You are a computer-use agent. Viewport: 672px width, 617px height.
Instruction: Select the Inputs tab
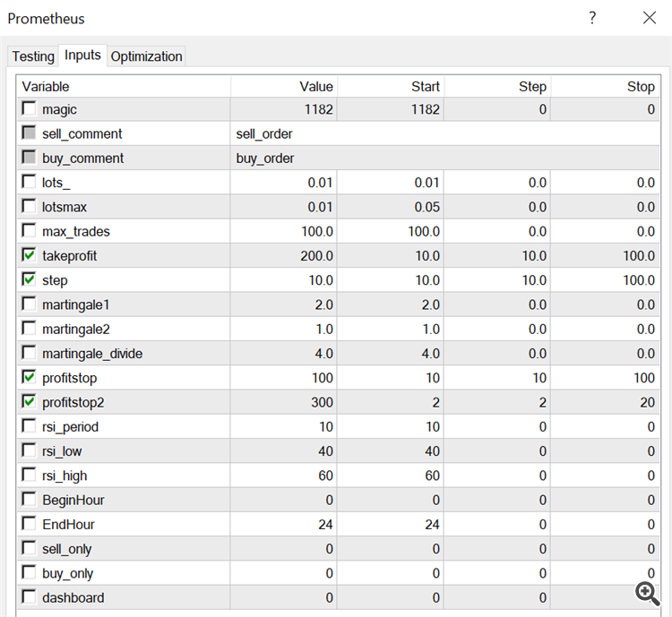[x=82, y=55]
